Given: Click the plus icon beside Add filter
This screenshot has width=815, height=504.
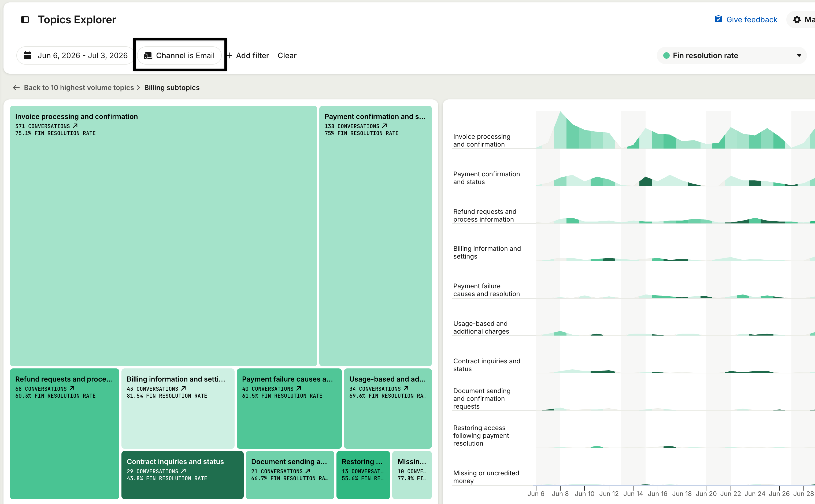Looking at the screenshot, I should click(229, 55).
